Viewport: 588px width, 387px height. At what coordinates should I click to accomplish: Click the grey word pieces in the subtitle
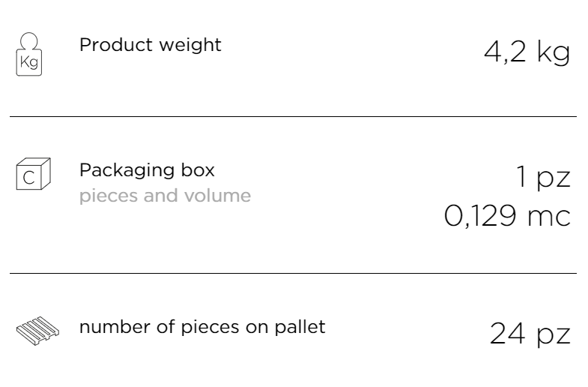point(109,196)
